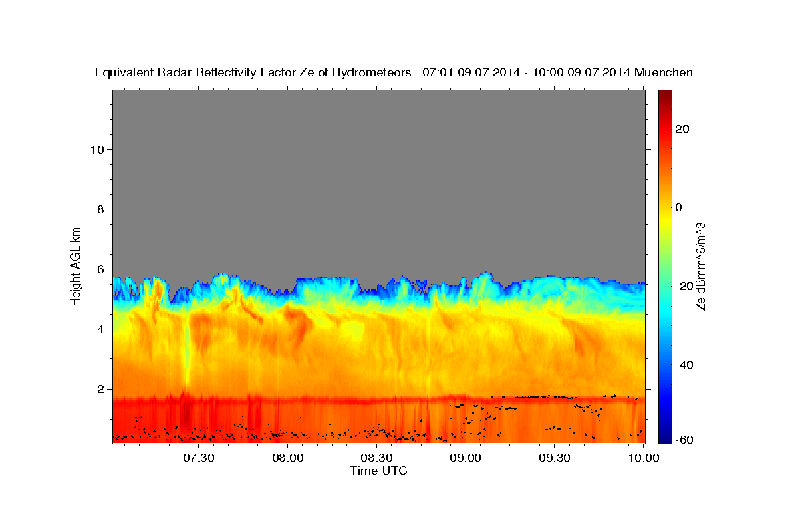Click the 08:00 time tick label
Image resolution: width=798 pixels, height=532 pixels.
(288, 458)
